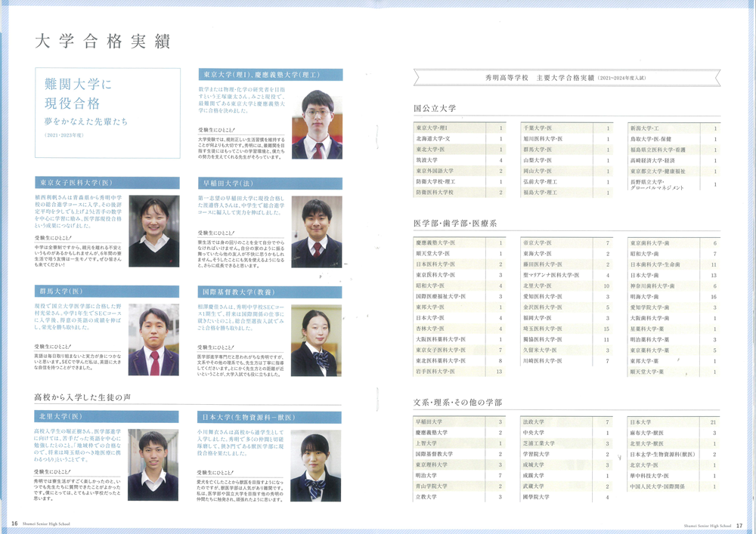
Task: Click the table row 國學院大學
Action: pyautogui.click(x=567, y=496)
